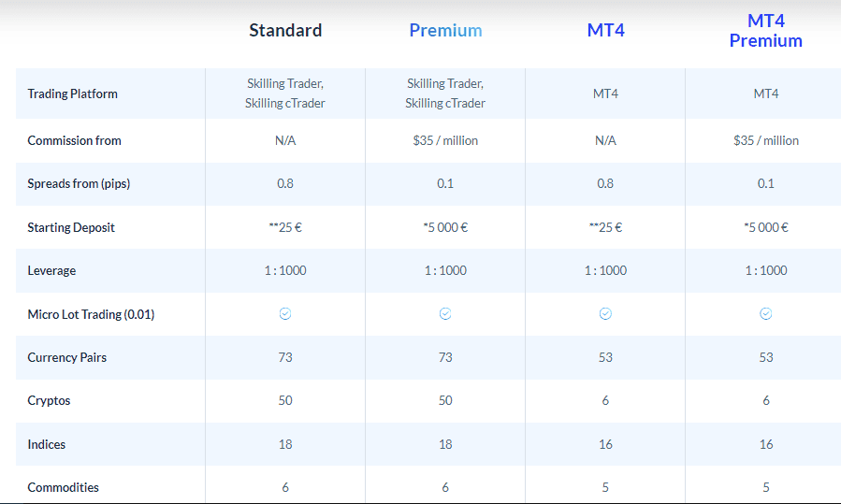Screen dimensions: 841x504
Task: Click the Micro Lot Trading (0.01) label
Action: pos(91,314)
